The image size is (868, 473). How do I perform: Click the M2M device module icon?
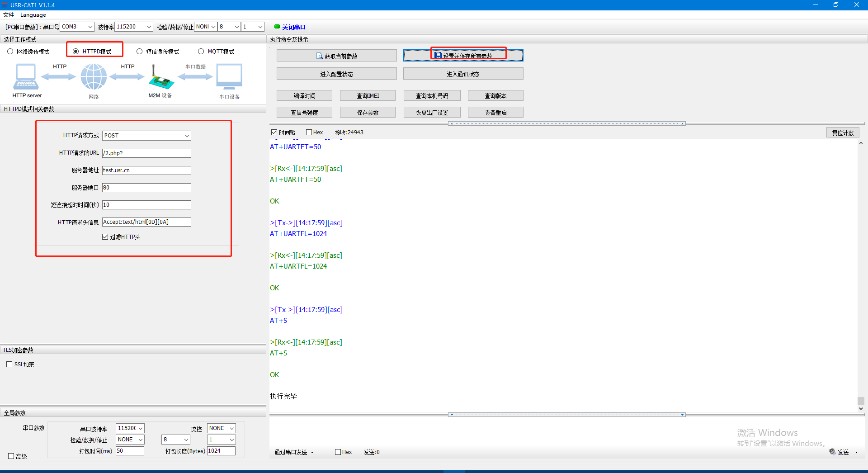(x=160, y=78)
